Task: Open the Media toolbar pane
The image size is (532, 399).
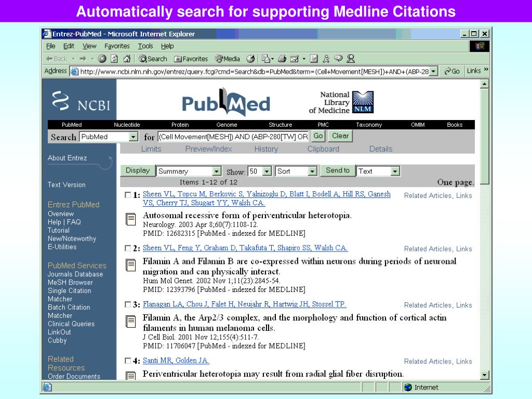Action: pyautogui.click(x=228, y=59)
